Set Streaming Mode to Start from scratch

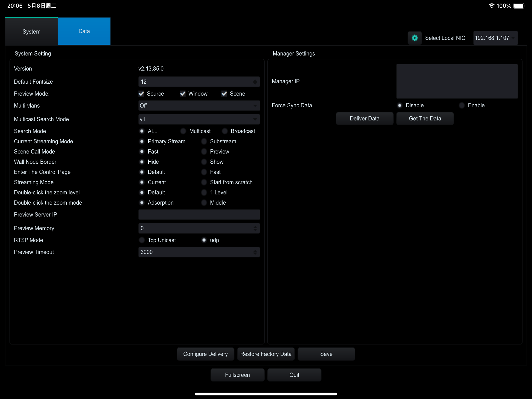click(204, 182)
